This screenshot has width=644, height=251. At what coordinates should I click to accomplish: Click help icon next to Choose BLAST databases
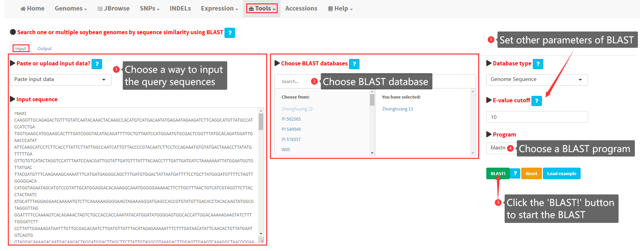tap(354, 64)
